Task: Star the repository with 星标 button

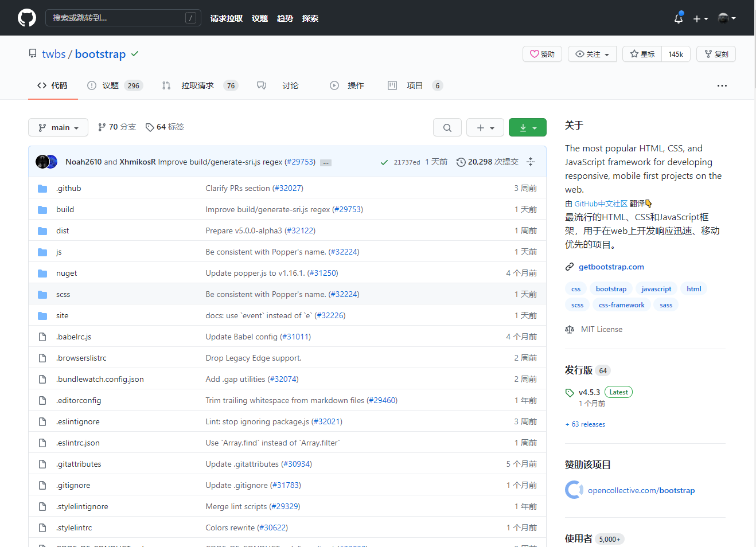Action: pyautogui.click(x=642, y=54)
